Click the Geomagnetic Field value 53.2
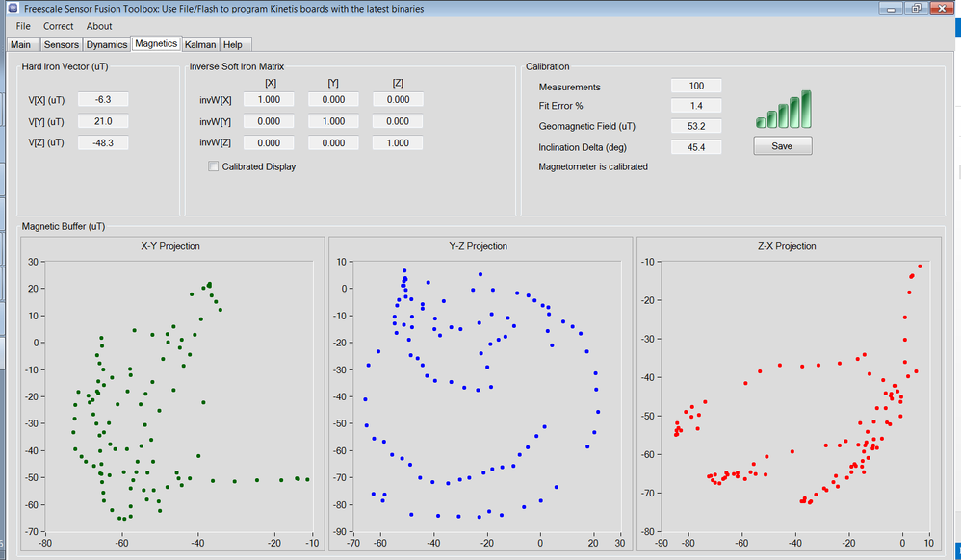This screenshot has width=961, height=560. (696, 126)
